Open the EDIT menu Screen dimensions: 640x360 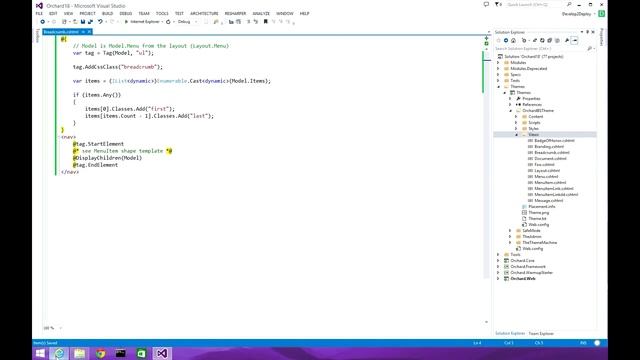point(53,13)
